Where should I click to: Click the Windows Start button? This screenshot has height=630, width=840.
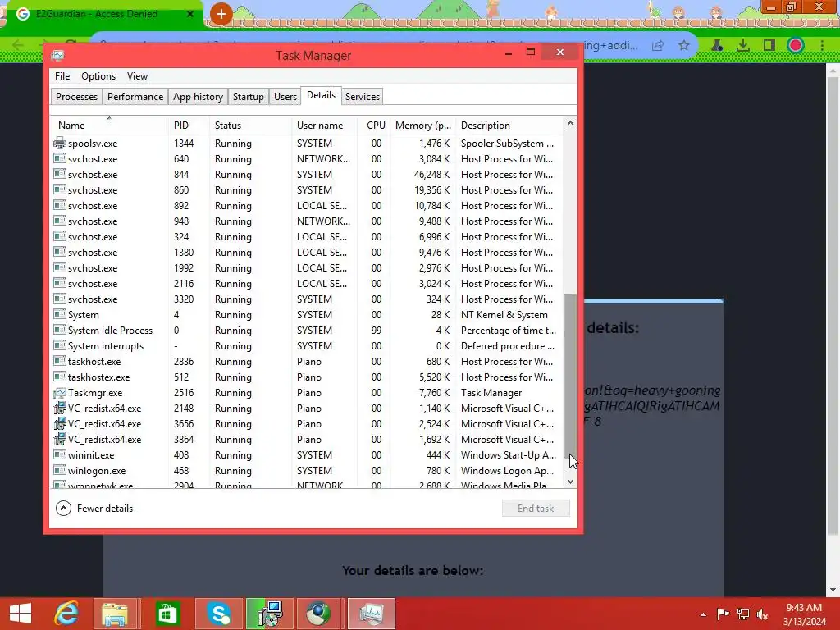click(21, 614)
